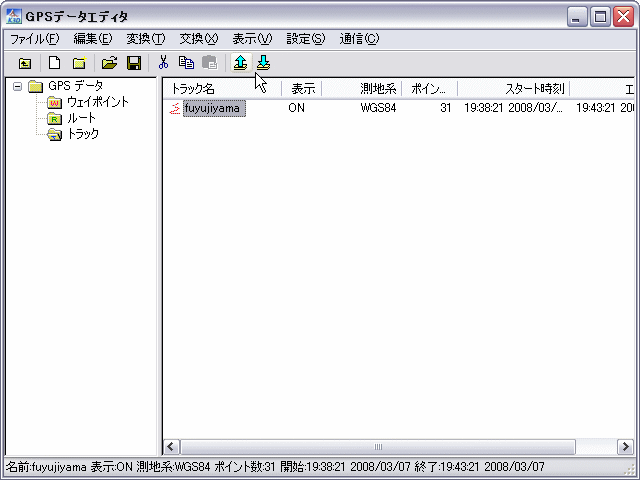
Task: Click the greyed paste toolbar icon
Action: pyautogui.click(x=210, y=62)
